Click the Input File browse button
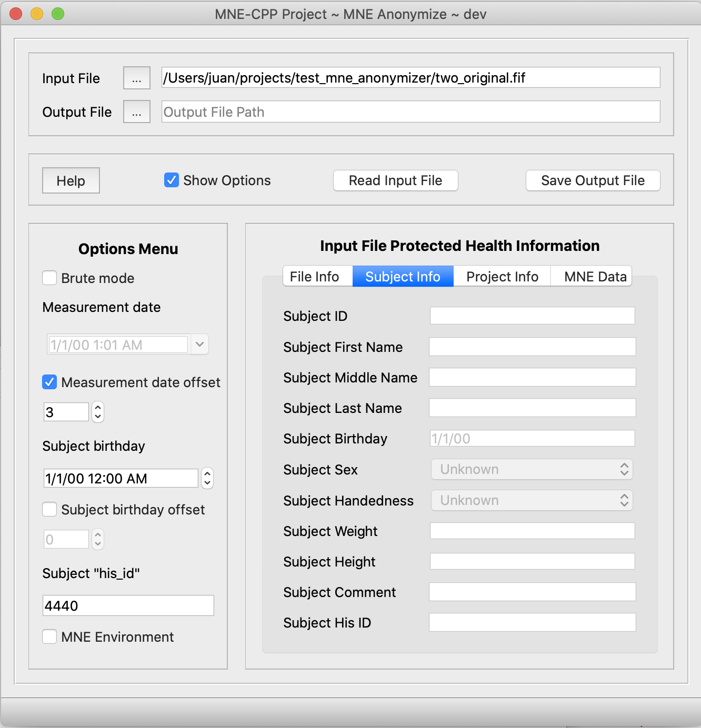 pyautogui.click(x=137, y=78)
